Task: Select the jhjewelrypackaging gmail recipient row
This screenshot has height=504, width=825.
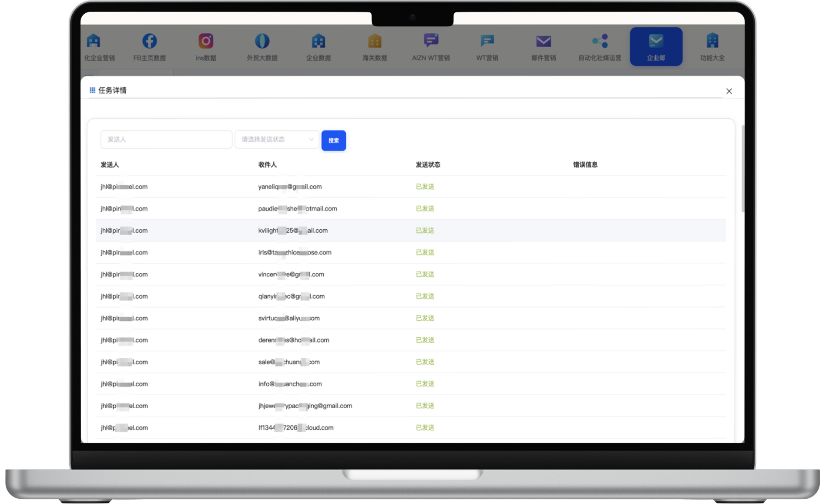Action: [x=411, y=406]
